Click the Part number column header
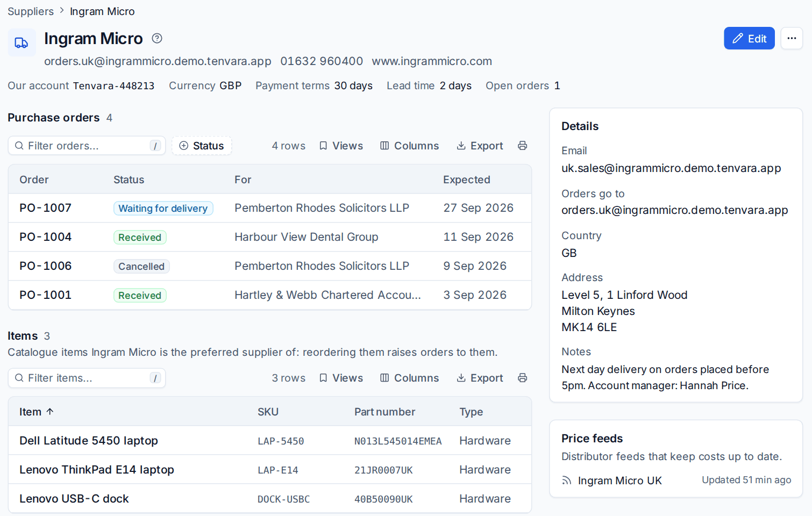This screenshot has height=516, width=812. point(384,412)
